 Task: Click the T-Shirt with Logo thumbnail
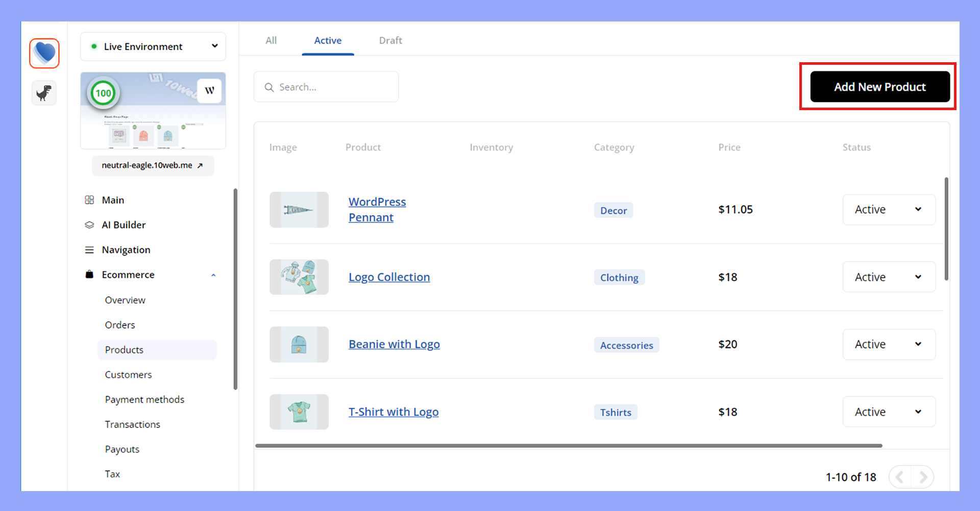point(299,412)
